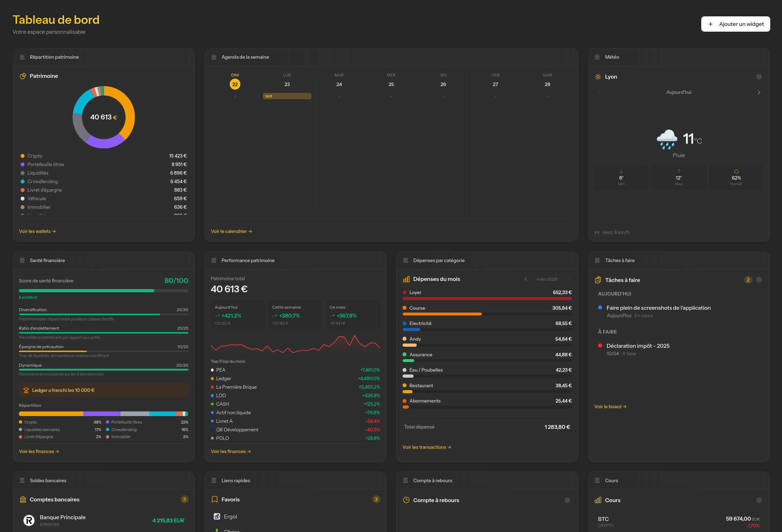This screenshot has height=532, width=782.
Task: Click the Ajouter un widget button
Action: [x=735, y=24]
